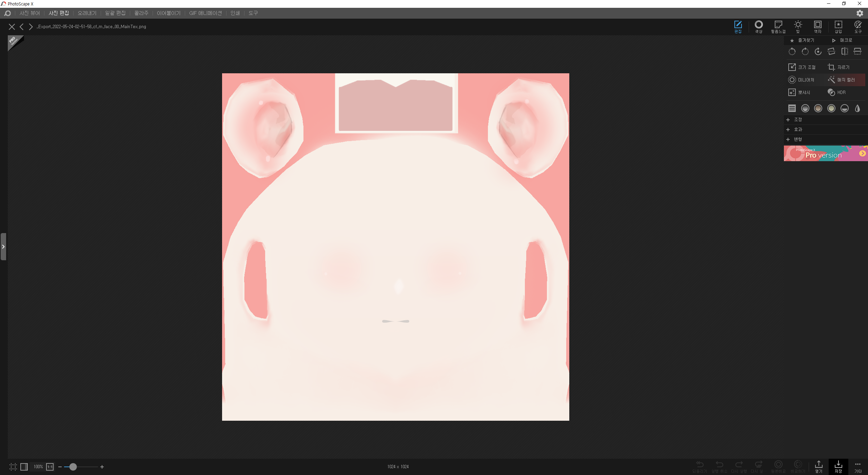Go to previous photo arrow
868x475 pixels.
click(x=22, y=27)
